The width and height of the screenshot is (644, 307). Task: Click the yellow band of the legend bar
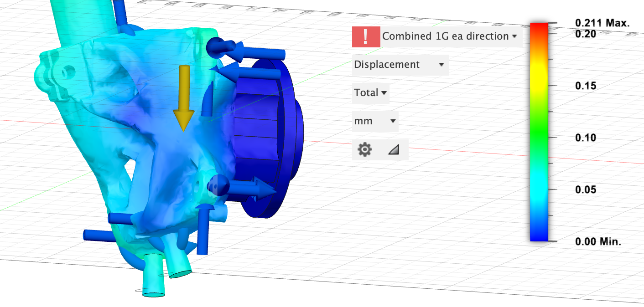tap(539, 73)
